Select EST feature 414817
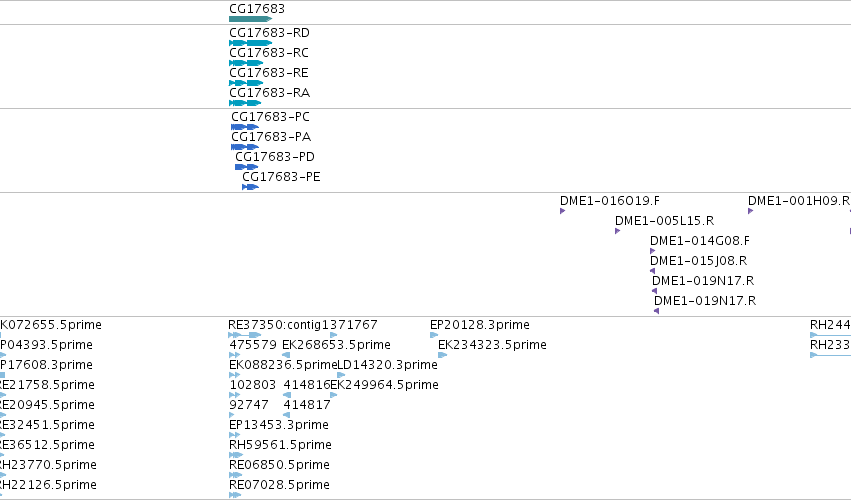Screen dimensions: 851x500 pos(287,415)
